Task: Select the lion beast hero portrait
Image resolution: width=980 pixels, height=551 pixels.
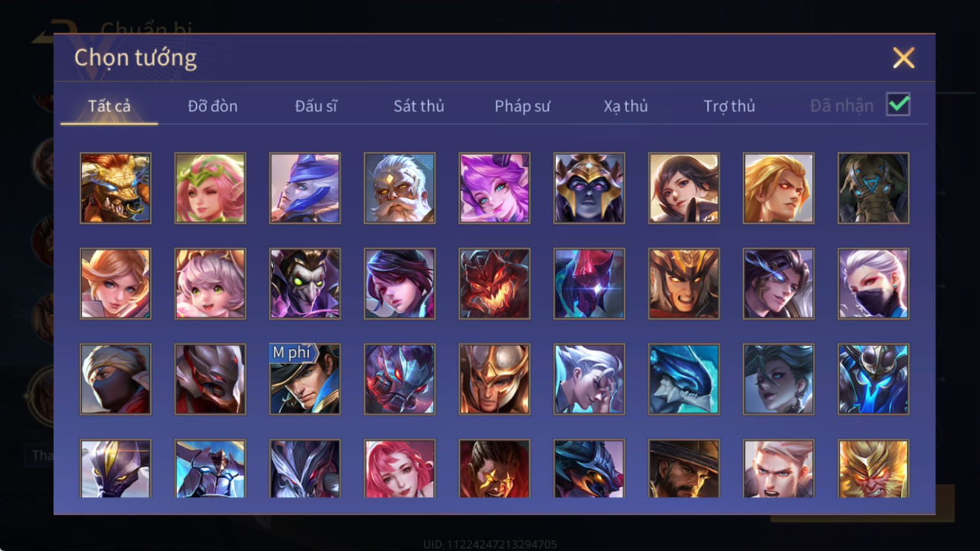Action: click(x=115, y=188)
